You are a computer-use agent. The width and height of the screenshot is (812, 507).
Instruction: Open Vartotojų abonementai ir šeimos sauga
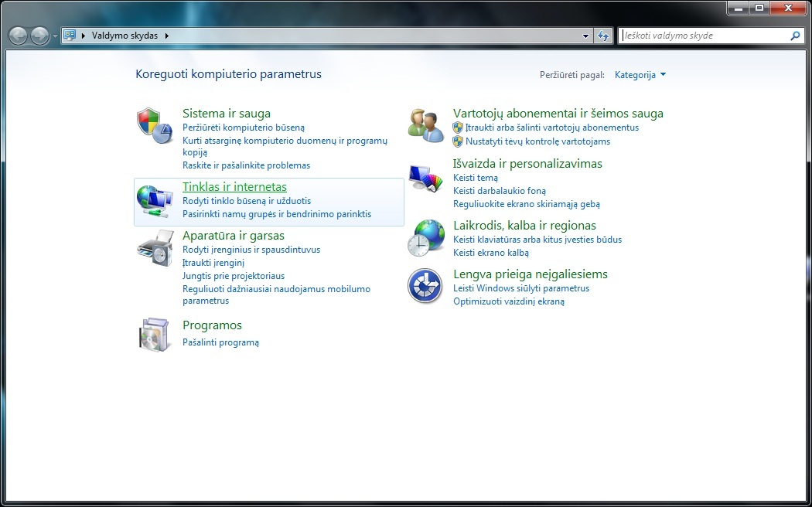pos(558,114)
